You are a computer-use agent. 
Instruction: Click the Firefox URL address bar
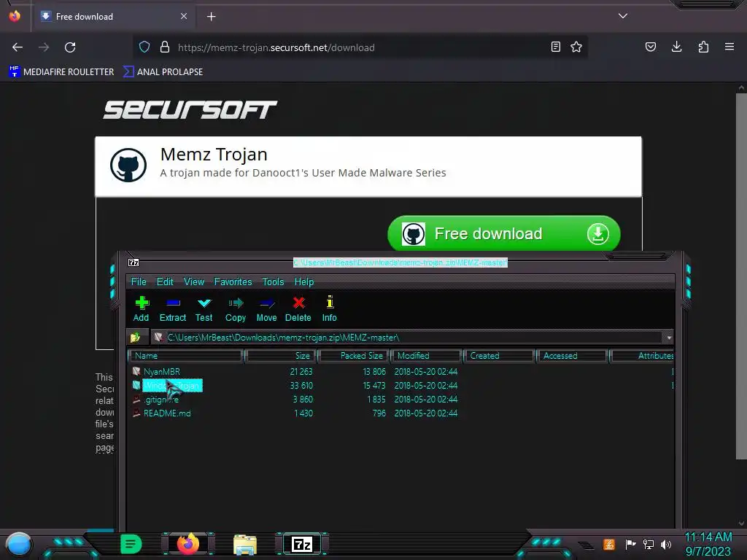[360, 47]
